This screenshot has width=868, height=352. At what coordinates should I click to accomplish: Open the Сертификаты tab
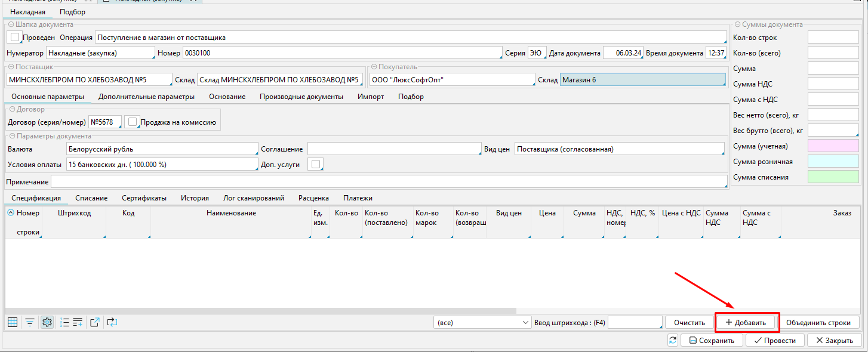[144, 198]
